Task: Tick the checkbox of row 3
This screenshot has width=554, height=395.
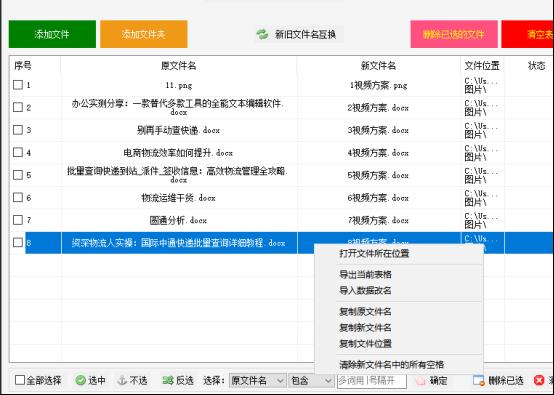Action: coord(18,130)
